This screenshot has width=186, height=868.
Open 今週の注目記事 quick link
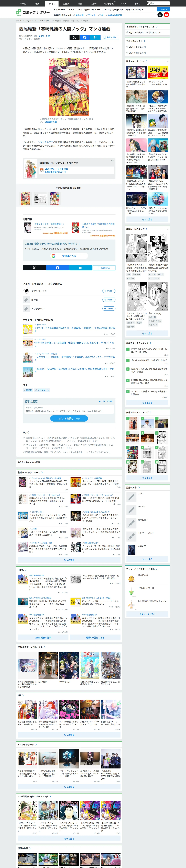pos(114,15)
